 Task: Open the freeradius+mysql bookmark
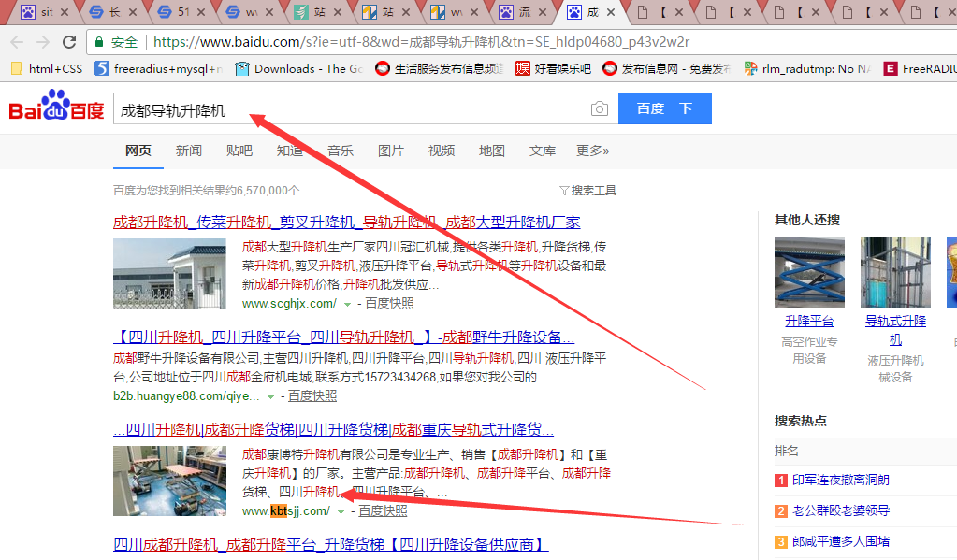[x=159, y=69]
